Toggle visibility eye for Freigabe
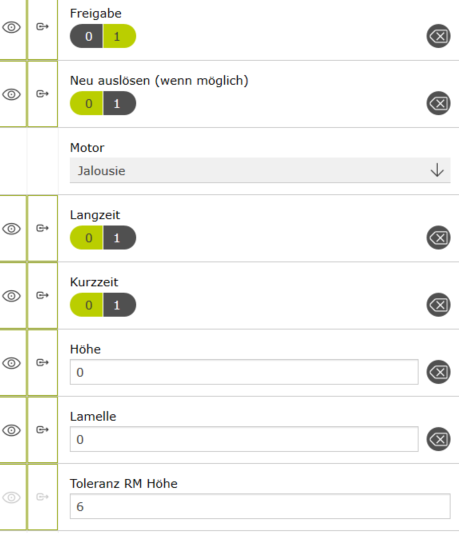The height and width of the screenshot is (533, 459). point(12,27)
